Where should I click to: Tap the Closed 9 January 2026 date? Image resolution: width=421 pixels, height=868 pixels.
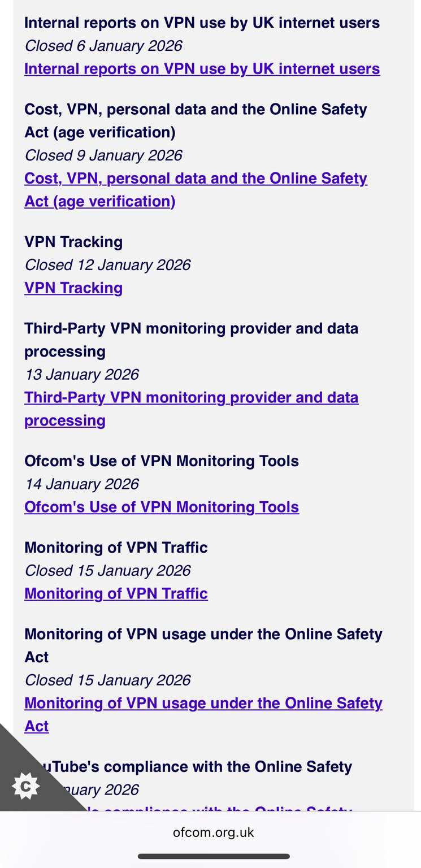[x=103, y=155]
